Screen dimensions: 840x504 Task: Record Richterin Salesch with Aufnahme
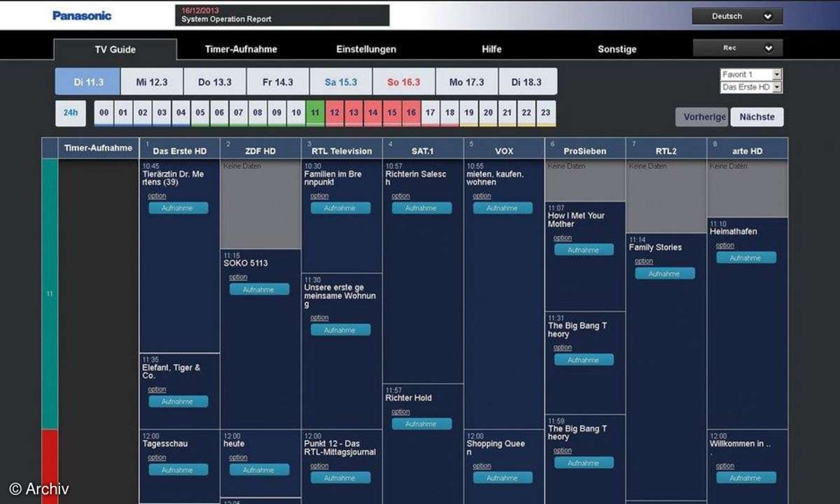421,208
